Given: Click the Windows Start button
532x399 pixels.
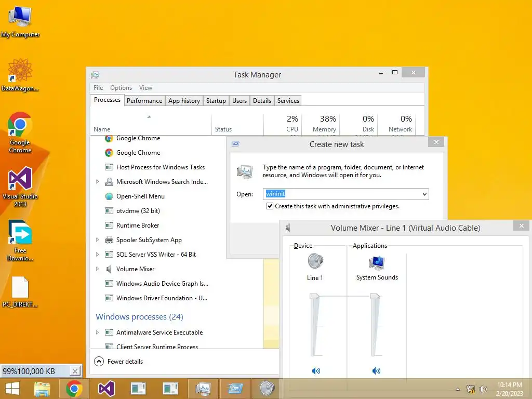Looking at the screenshot, I should pos(12,389).
